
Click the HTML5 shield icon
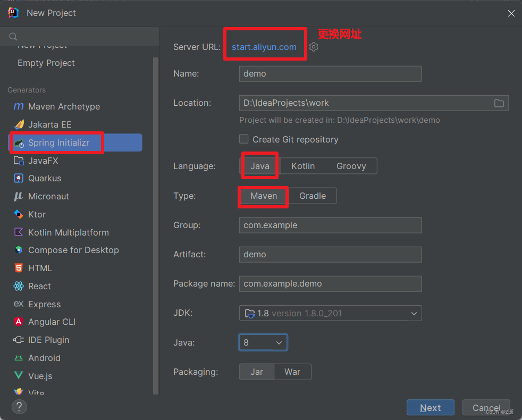(19, 268)
